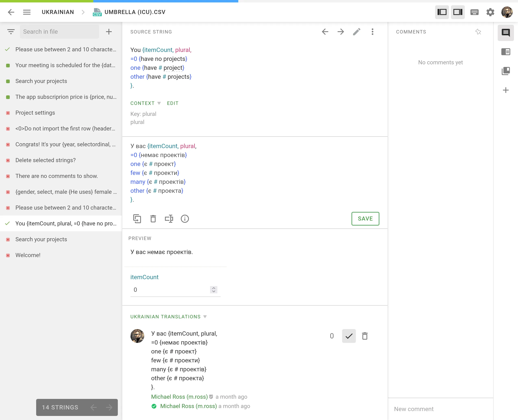518x420 pixels.
Task: Click the edit pencil icon in source string
Action: click(357, 32)
